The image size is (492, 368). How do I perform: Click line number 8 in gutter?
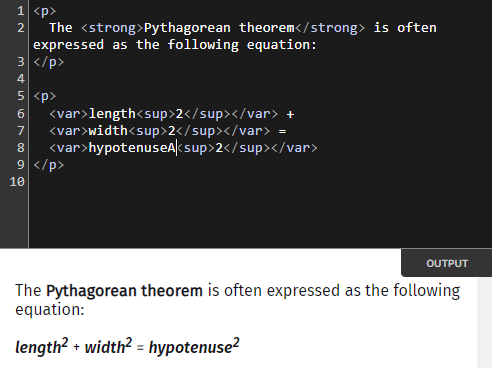[x=21, y=148]
